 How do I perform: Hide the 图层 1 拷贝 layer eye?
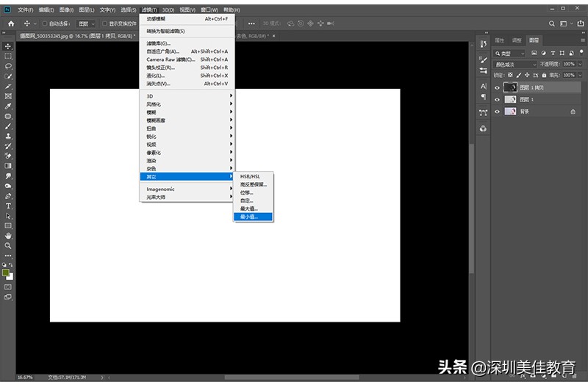coord(498,87)
